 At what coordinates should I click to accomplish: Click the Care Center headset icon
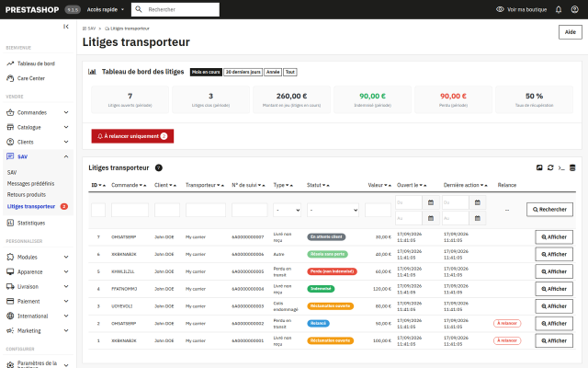(10, 78)
